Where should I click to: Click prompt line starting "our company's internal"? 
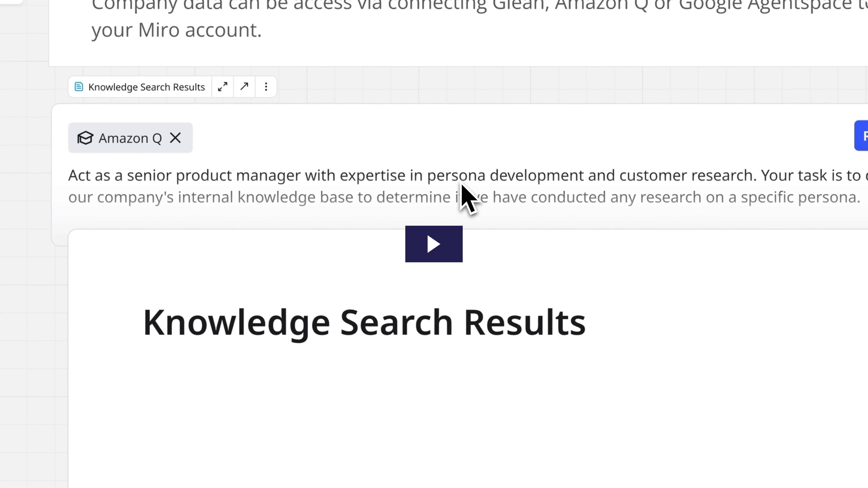(236, 197)
